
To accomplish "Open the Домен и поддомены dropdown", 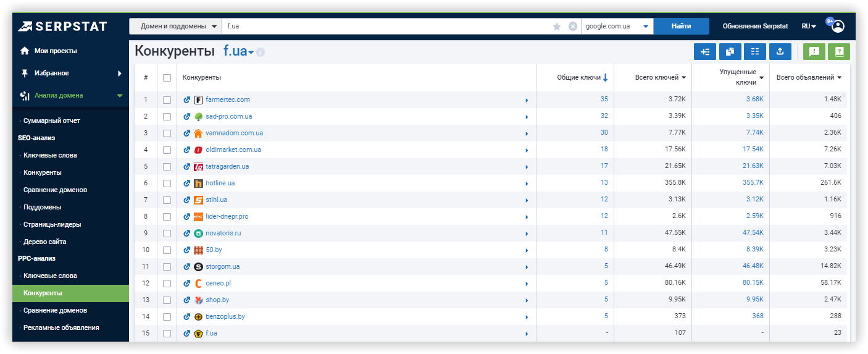I will (175, 26).
